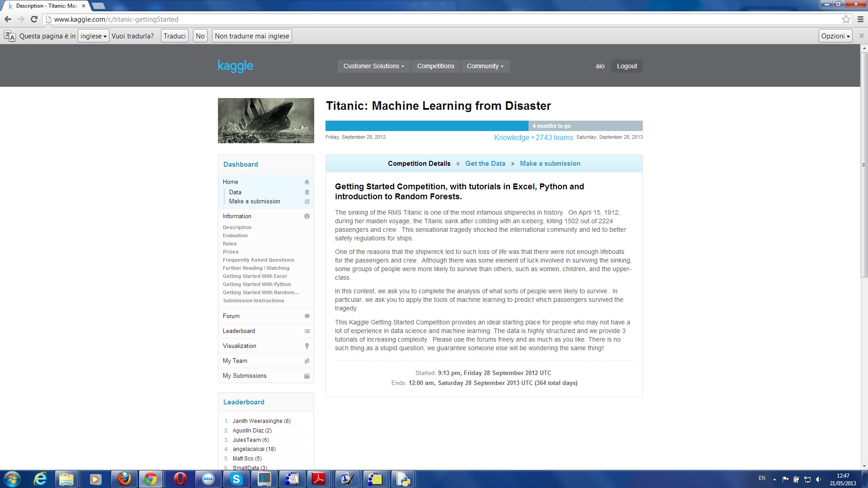Open the Prizes link
This screenshot has height=488, width=868.
[x=231, y=252]
